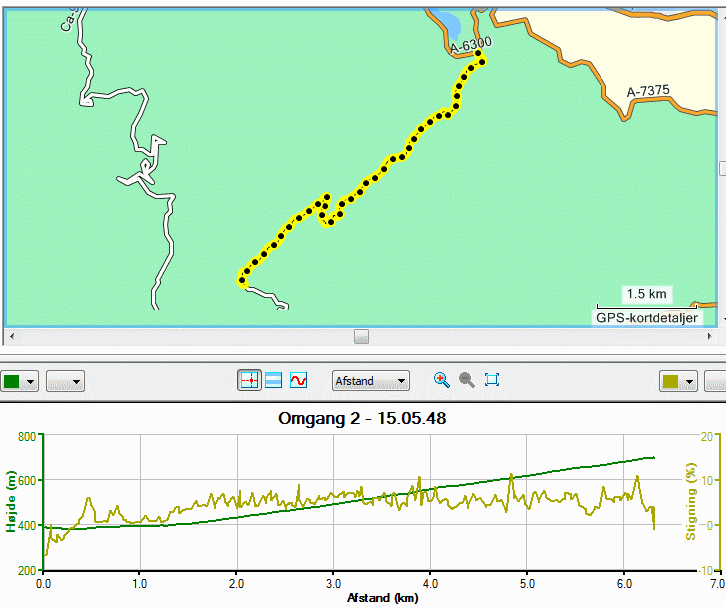Open the olive color series dropdown arrow
The height and width of the screenshot is (607, 726).
(689, 382)
